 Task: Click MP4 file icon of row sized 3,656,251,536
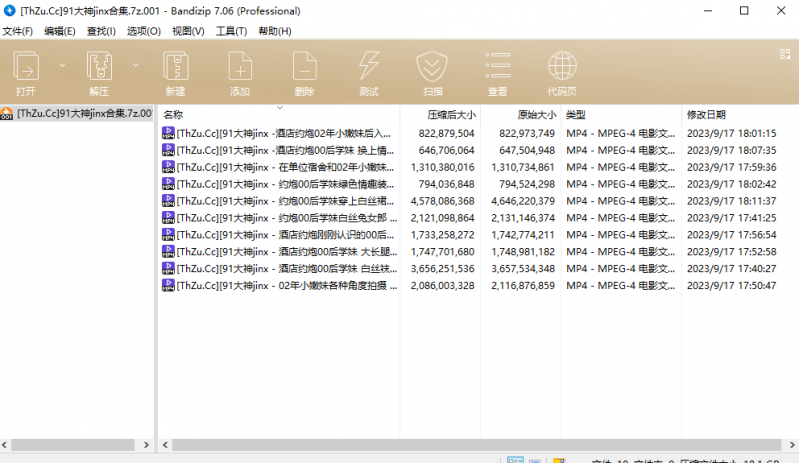point(168,268)
